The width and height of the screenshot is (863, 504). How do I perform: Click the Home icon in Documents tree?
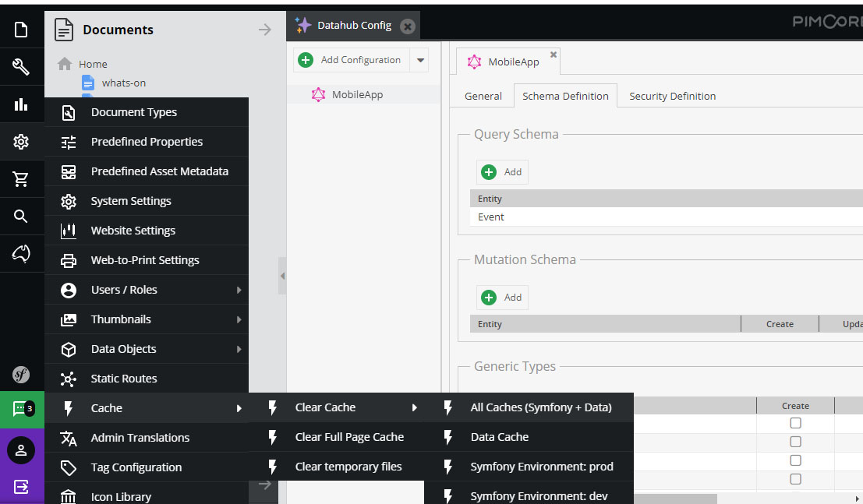click(65, 64)
